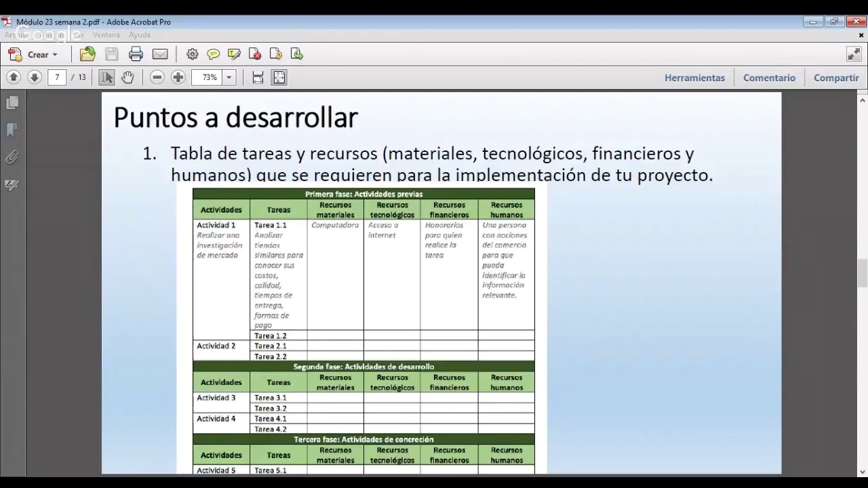Image resolution: width=868 pixels, height=488 pixels.
Task: Click the extract page icon
Action: click(296, 54)
